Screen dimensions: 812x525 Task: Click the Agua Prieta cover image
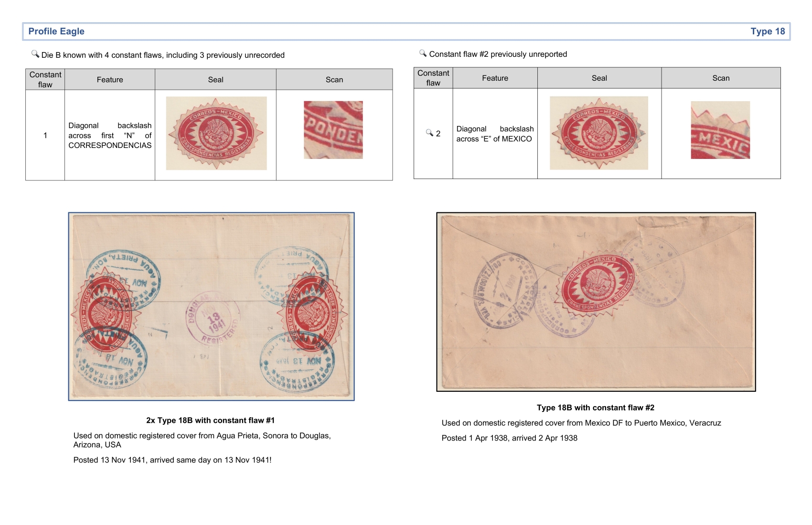click(211, 306)
